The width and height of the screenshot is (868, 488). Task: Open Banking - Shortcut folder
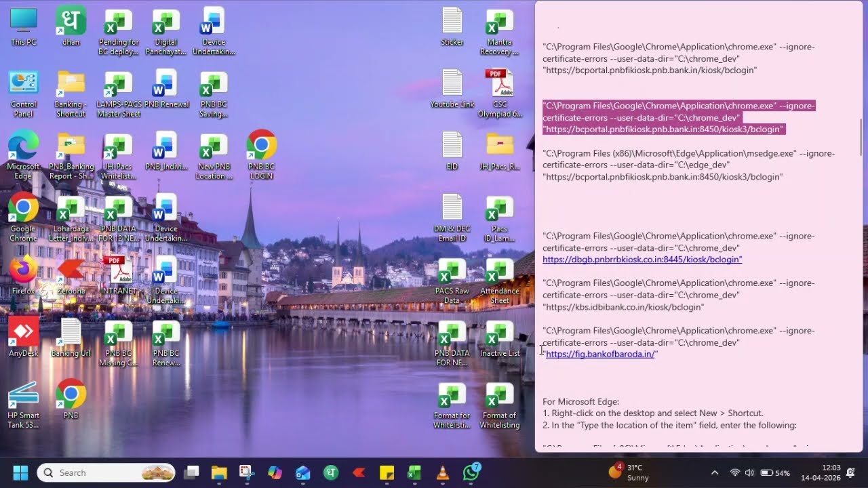coord(71,94)
